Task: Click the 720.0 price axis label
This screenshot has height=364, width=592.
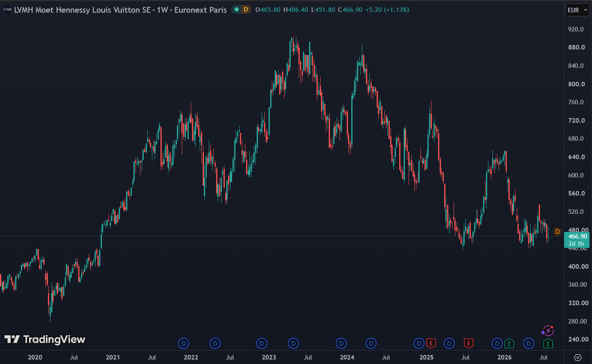Action: tap(576, 121)
